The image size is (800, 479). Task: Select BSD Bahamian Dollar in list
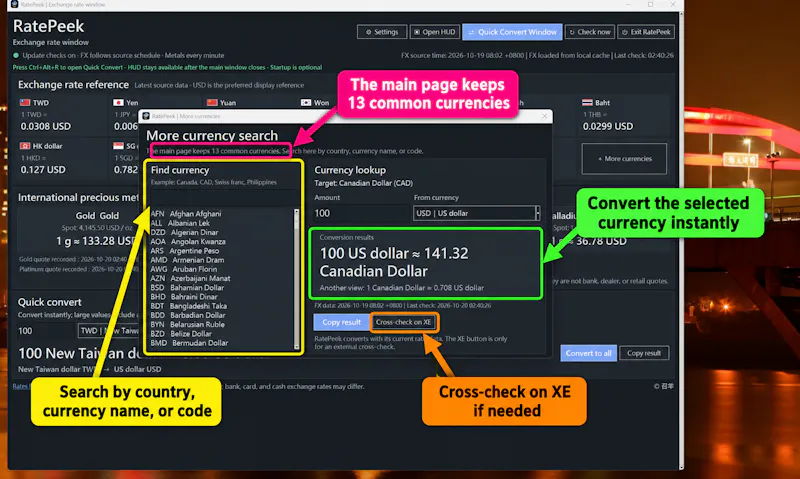[187, 287]
